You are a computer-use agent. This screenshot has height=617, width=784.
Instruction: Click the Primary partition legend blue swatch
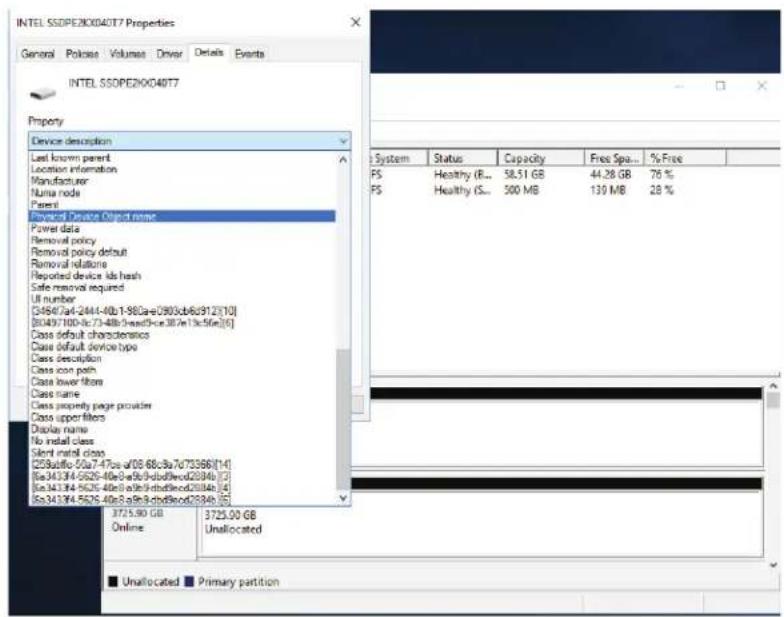point(189,582)
